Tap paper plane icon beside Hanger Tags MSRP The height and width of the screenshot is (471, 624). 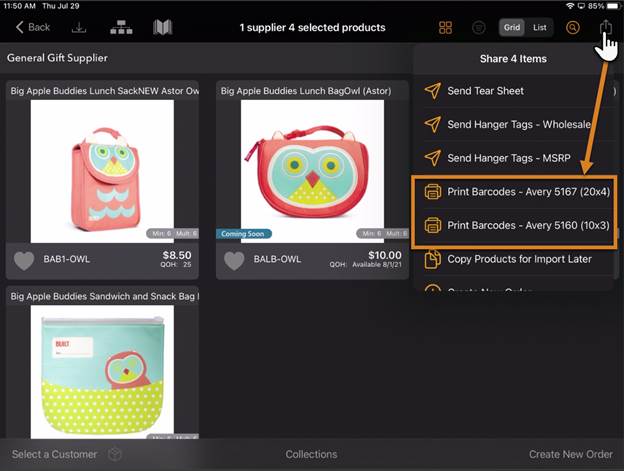coord(433,158)
